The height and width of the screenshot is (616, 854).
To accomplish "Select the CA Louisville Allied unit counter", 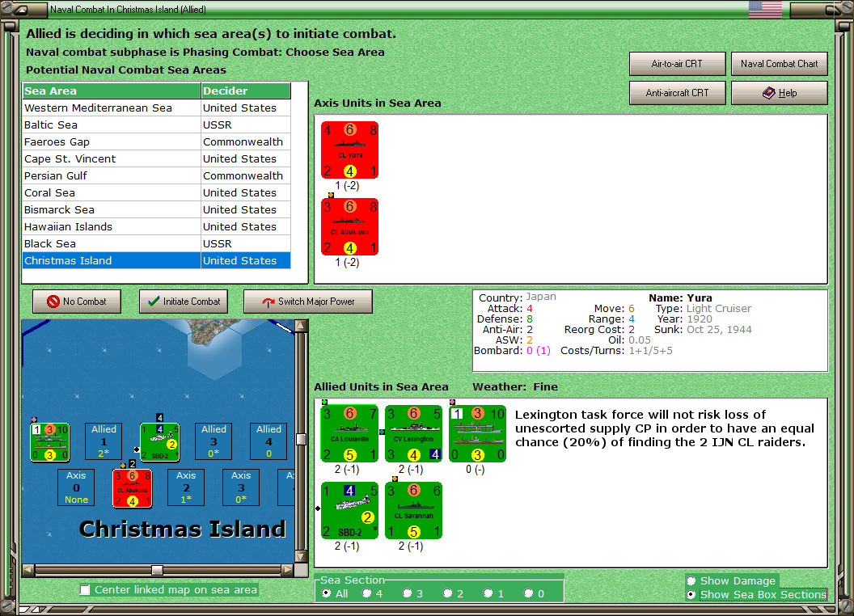I will 349,433.
